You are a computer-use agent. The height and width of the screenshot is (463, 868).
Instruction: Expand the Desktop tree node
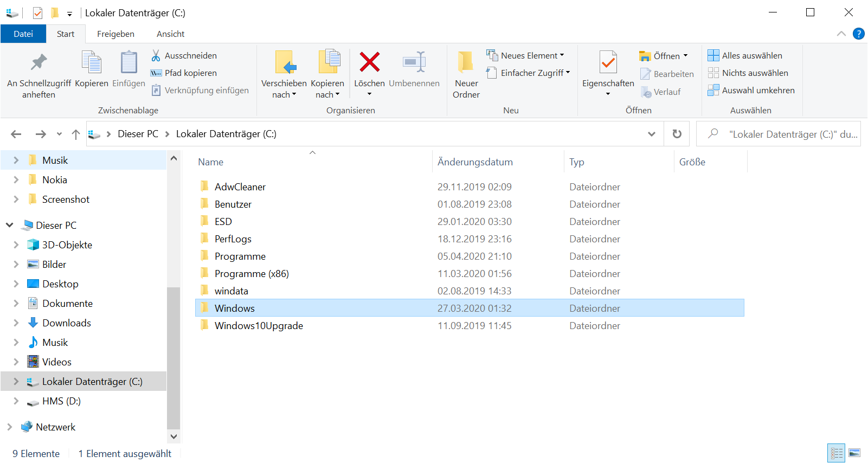(x=16, y=284)
